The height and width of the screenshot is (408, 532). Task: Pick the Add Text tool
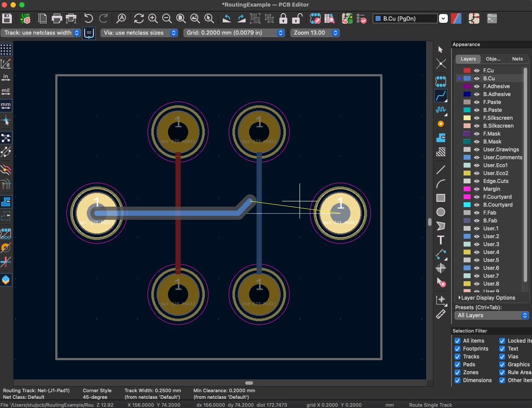(x=440, y=240)
